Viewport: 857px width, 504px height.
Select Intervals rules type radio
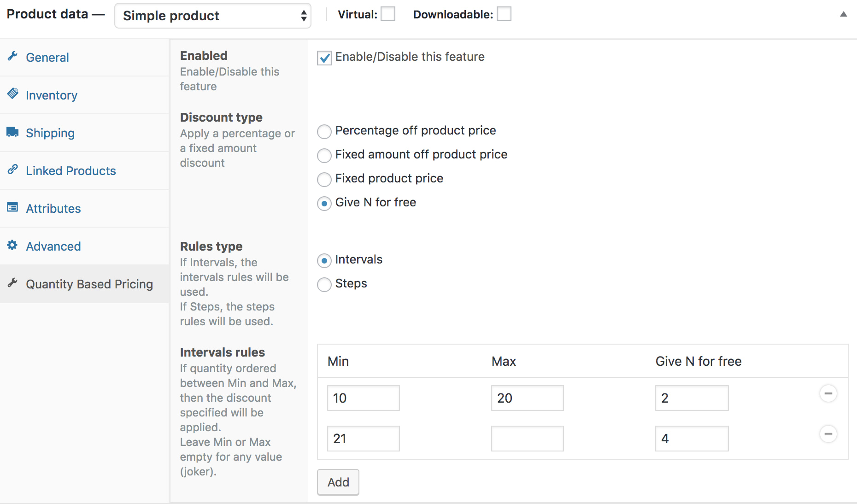(x=324, y=260)
